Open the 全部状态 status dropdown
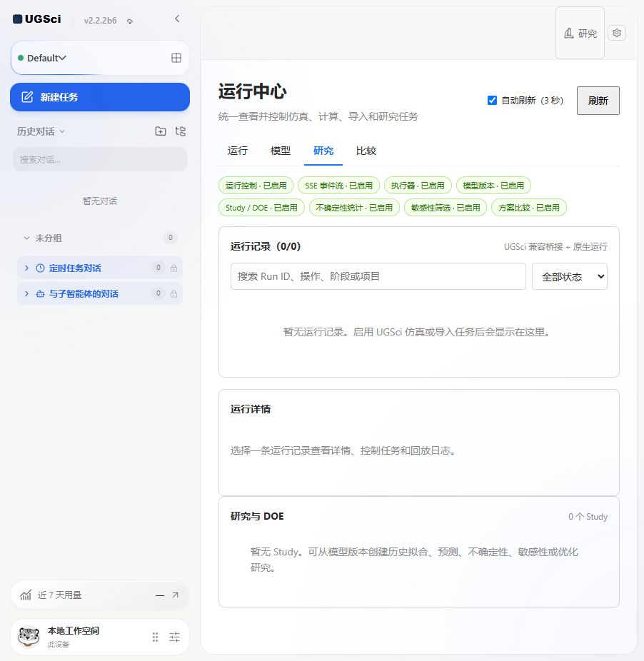 (570, 276)
